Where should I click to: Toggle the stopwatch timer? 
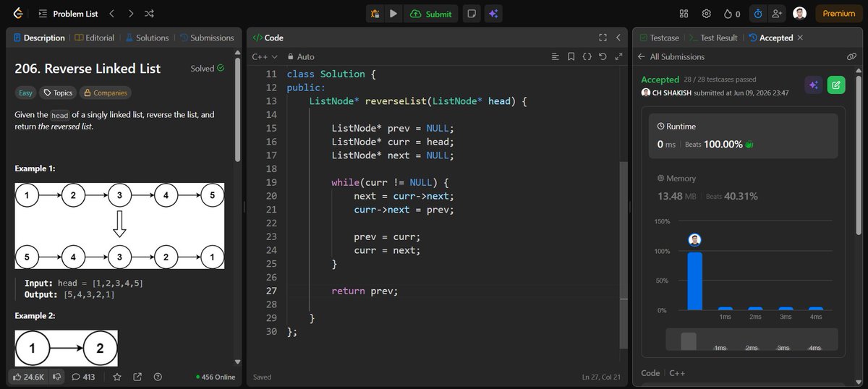pos(758,14)
